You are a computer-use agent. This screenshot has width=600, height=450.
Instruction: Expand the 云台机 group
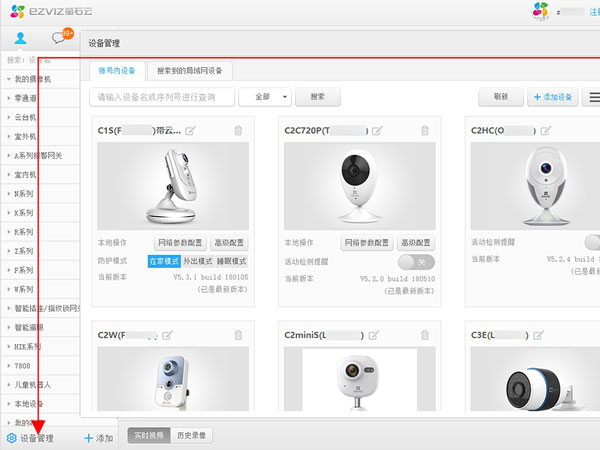pyautogui.click(x=8, y=117)
